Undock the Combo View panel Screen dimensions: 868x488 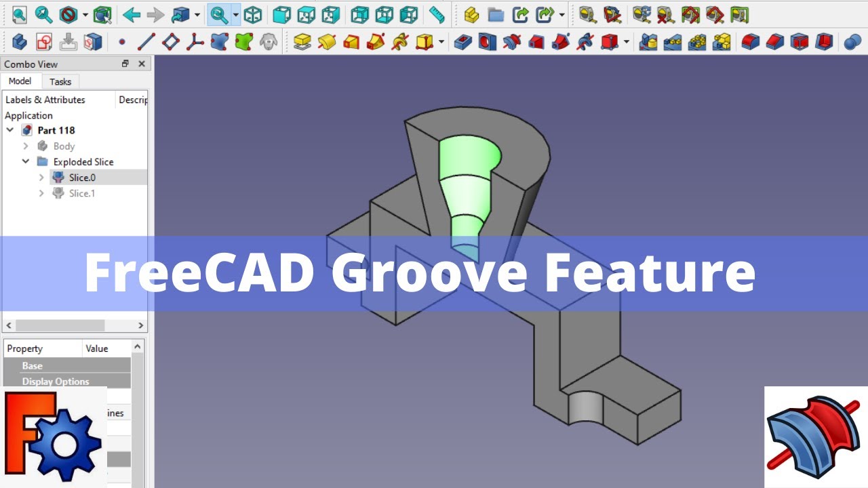tap(125, 64)
